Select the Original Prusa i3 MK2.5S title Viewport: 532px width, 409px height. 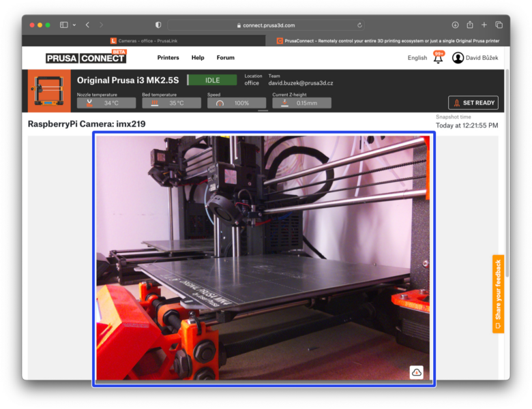coord(128,80)
